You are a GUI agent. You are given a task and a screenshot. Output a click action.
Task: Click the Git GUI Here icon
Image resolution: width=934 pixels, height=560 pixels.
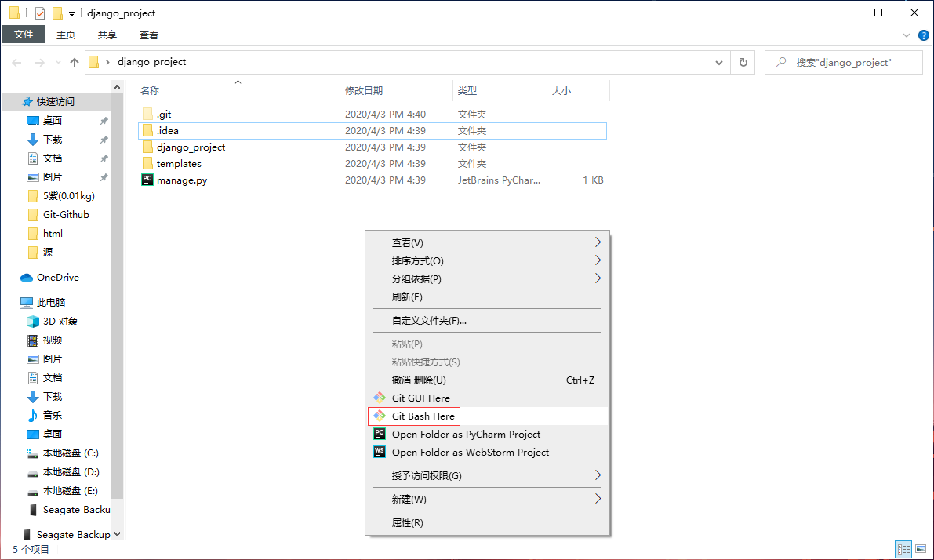click(380, 398)
